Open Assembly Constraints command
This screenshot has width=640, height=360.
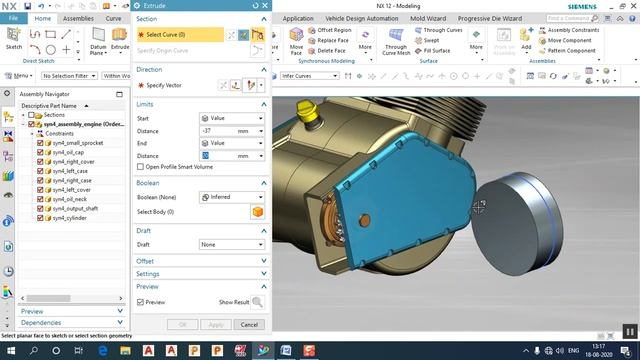569,30
